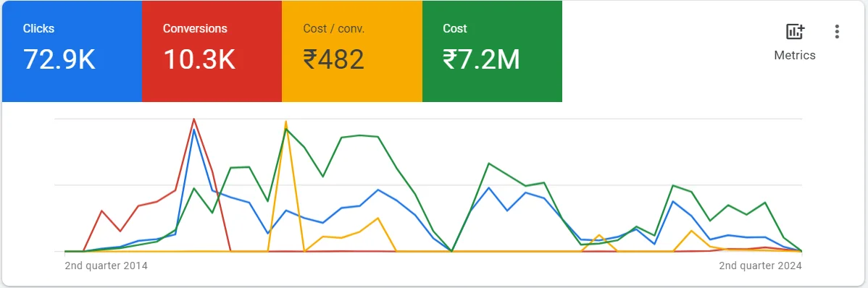Click the tall yellow Cost / conv. spike

(285, 121)
